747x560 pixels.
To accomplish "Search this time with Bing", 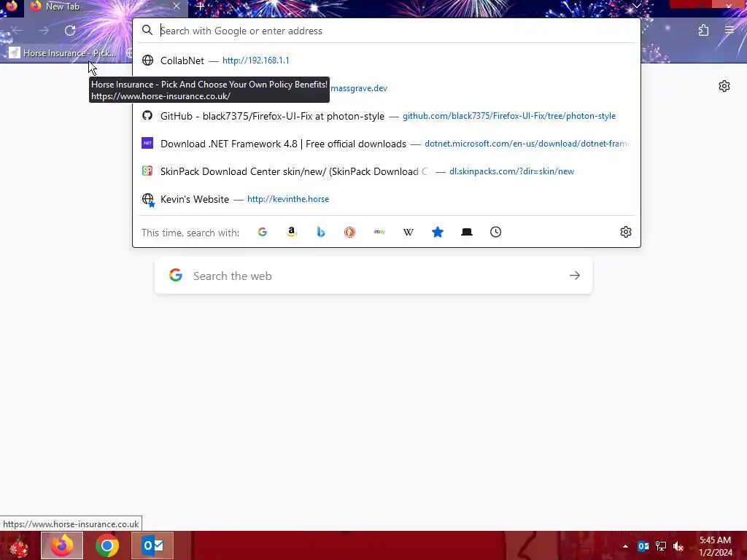I will (321, 232).
